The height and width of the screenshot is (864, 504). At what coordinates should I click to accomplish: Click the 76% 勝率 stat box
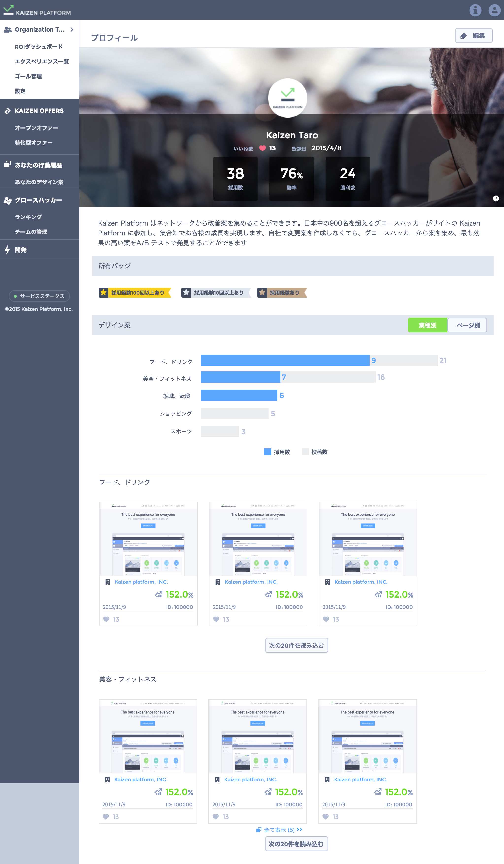(x=291, y=179)
